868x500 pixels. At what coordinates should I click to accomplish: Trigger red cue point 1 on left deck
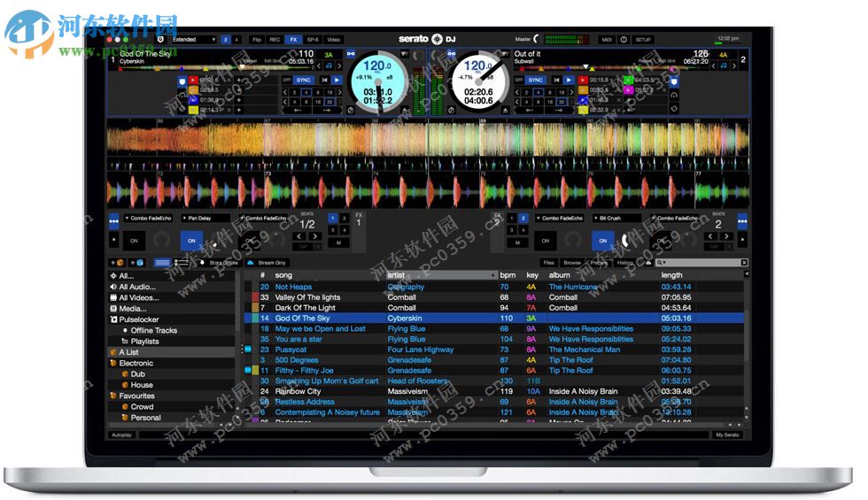[x=193, y=81]
